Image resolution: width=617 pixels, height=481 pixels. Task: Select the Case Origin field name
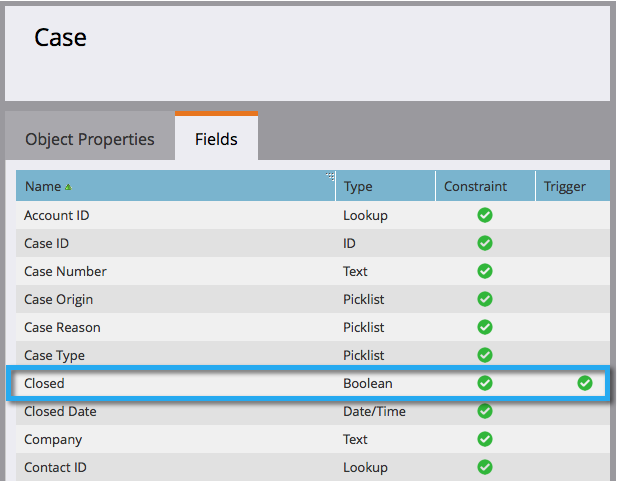(x=59, y=300)
